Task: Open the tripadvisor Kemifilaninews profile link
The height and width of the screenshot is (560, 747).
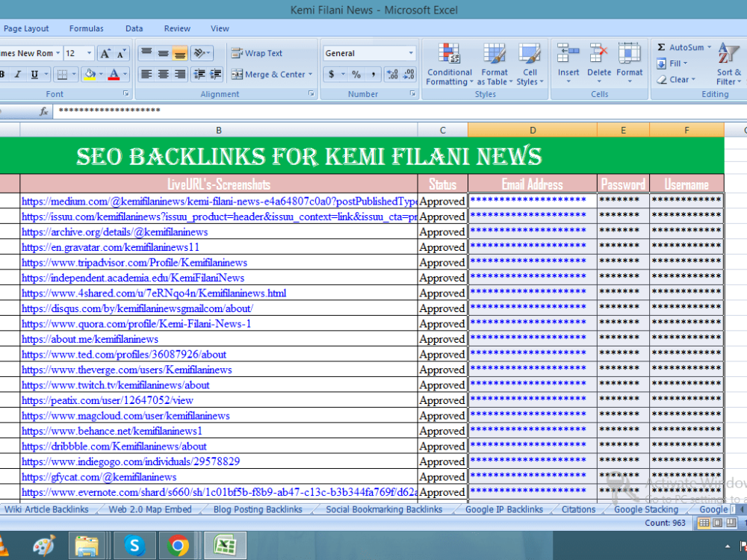Action: [134, 262]
